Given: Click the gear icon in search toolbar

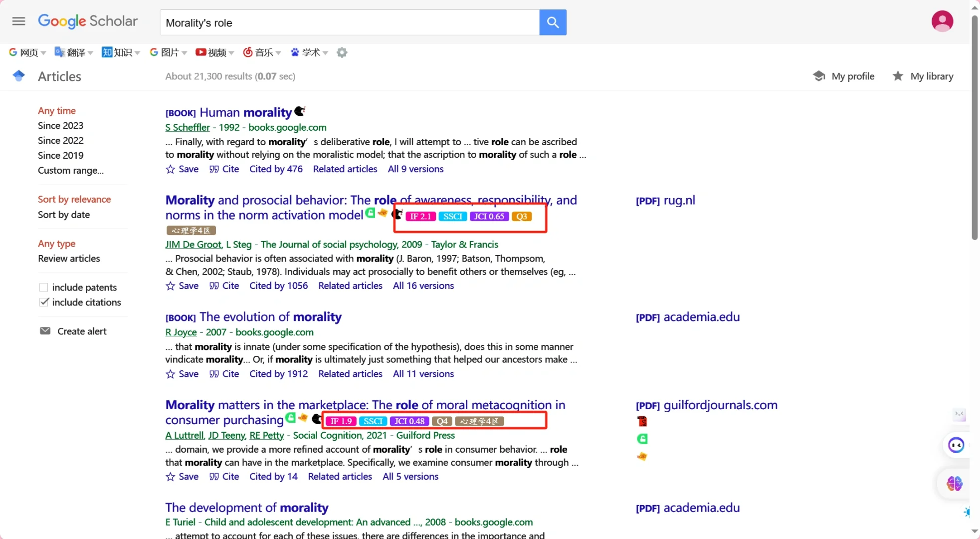Looking at the screenshot, I should (342, 52).
